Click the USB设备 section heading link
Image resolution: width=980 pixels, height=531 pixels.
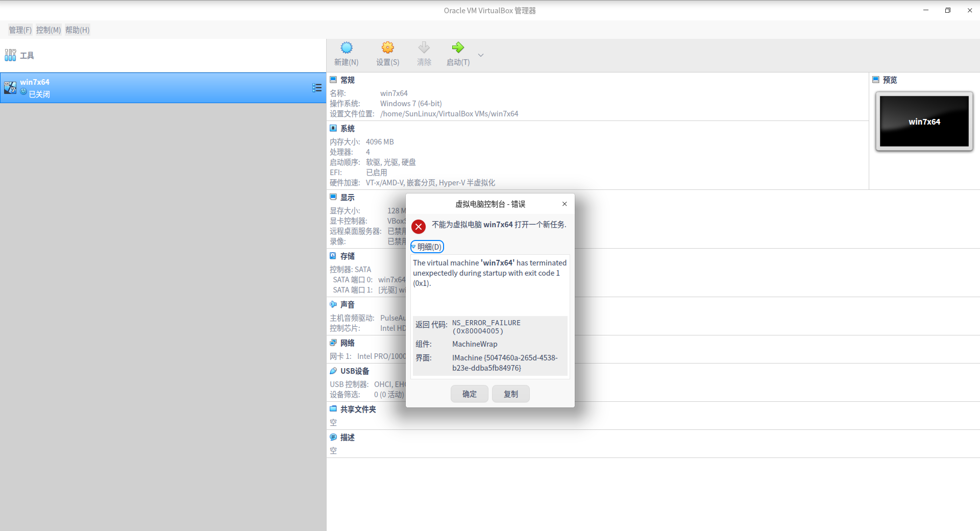[355, 371]
